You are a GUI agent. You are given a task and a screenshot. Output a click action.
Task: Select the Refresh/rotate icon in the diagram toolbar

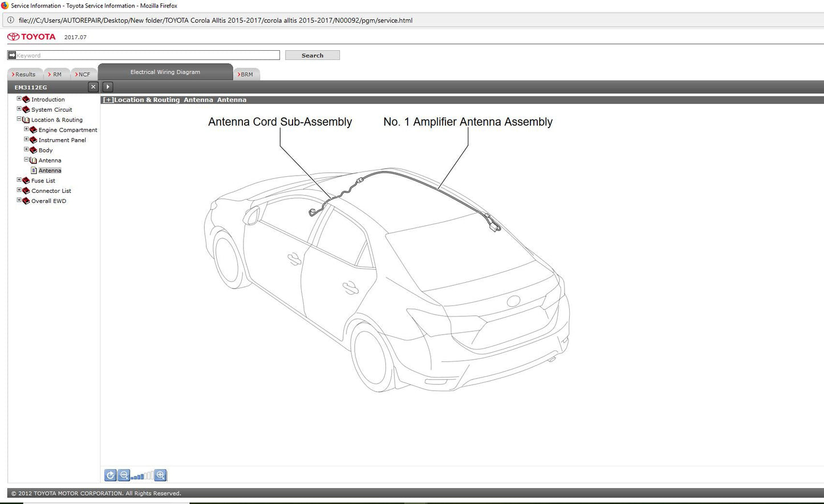coord(110,475)
